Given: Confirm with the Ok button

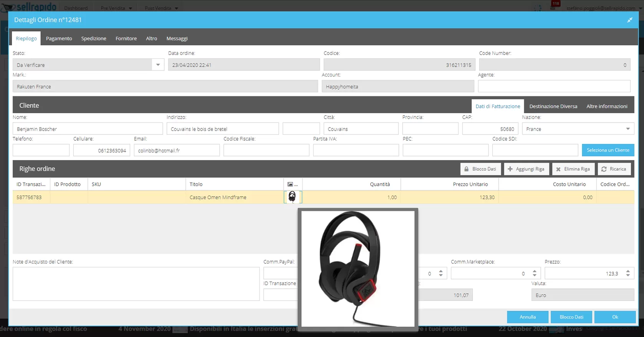Looking at the screenshot, I should (x=615, y=317).
